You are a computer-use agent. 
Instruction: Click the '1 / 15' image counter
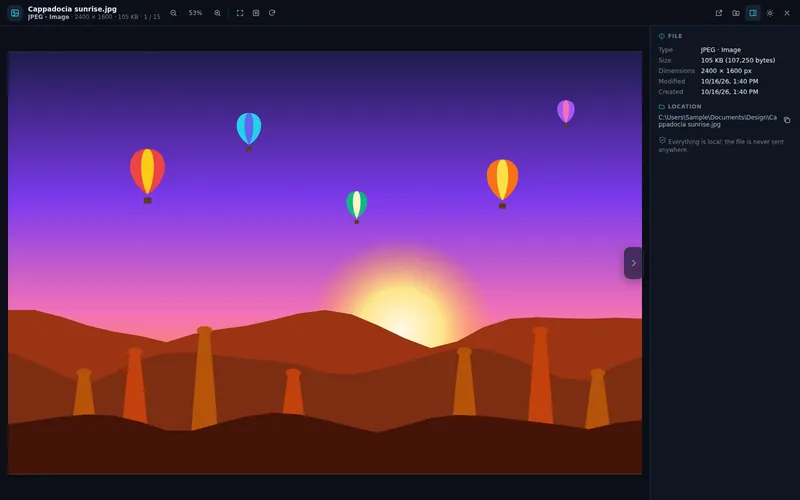(152, 17)
